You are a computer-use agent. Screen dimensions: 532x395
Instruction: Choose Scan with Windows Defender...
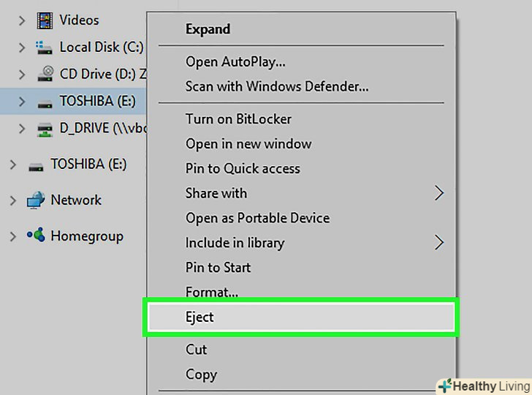click(x=276, y=86)
